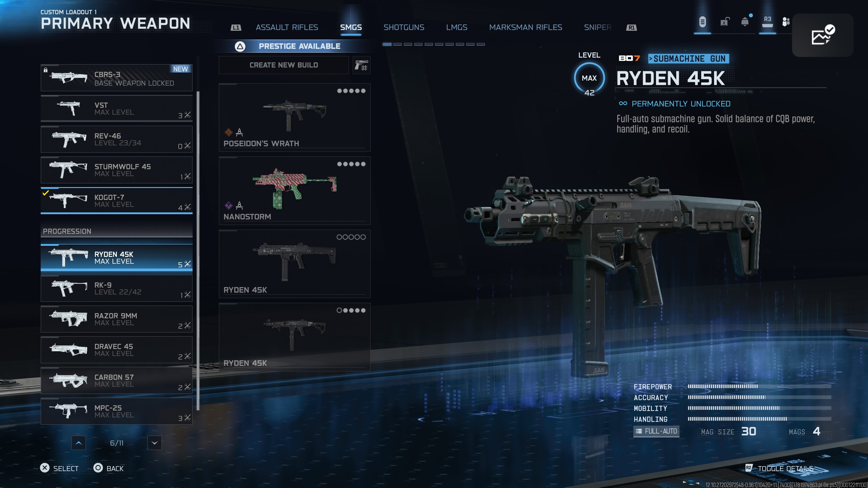Toggle weapon details with R2 prompt
Screen dimensions: 868x488
[x=779, y=469]
